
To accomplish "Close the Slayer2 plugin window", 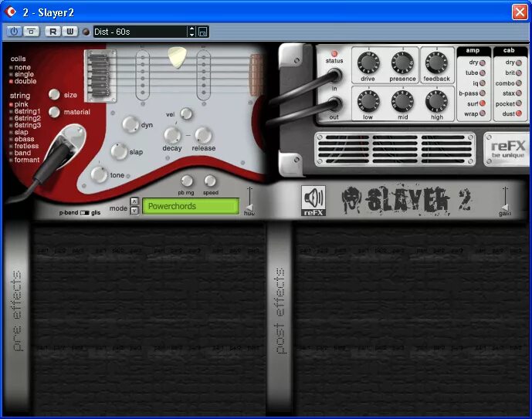I will pyautogui.click(x=520, y=12).
